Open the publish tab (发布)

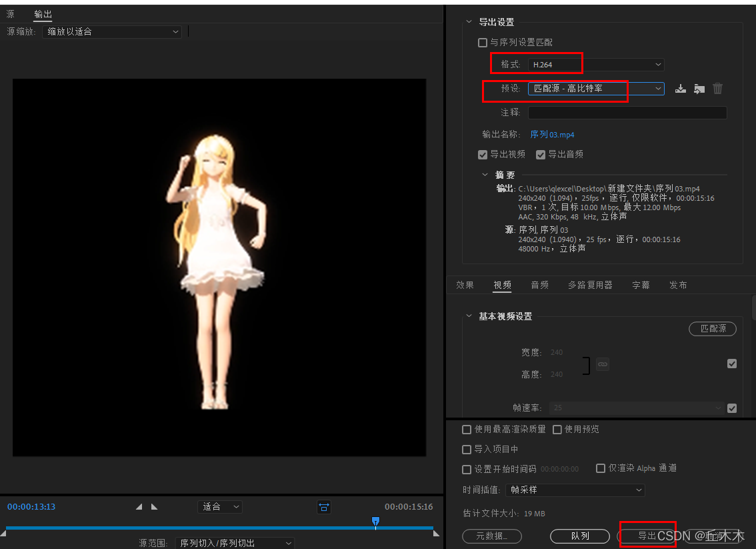[x=678, y=285]
